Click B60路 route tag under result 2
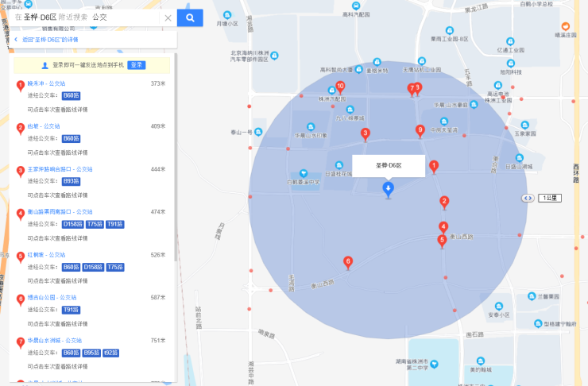 72,139
